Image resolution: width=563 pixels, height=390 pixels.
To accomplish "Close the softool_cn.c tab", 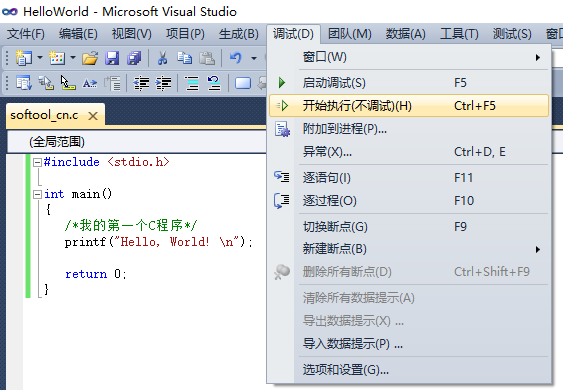I will tap(93, 116).
